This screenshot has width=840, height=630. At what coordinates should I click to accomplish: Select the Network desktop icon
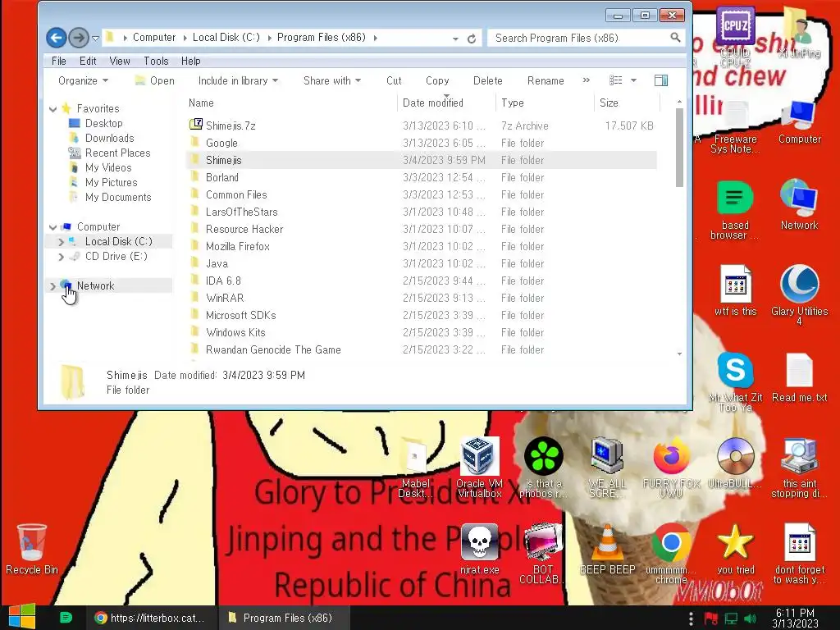[x=799, y=205]
